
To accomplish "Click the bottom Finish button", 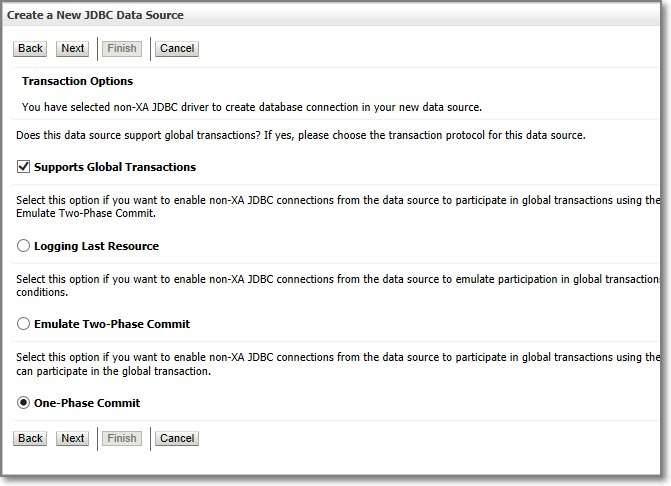I will pyautogui.click(x=121, y=438).
